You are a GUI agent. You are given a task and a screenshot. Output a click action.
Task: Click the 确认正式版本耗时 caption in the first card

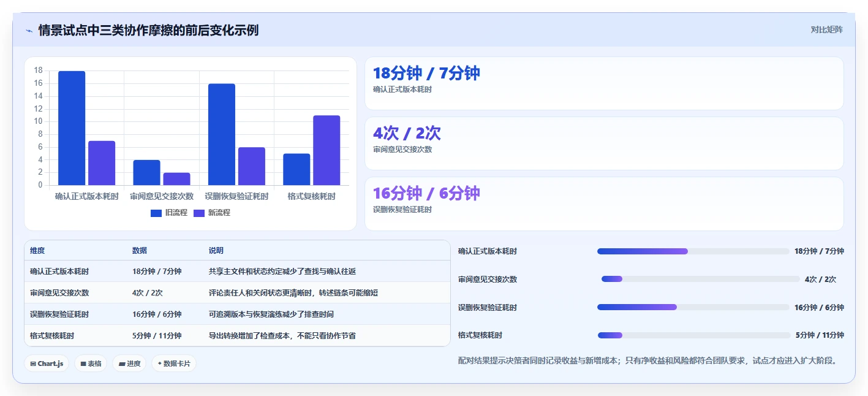402,89
